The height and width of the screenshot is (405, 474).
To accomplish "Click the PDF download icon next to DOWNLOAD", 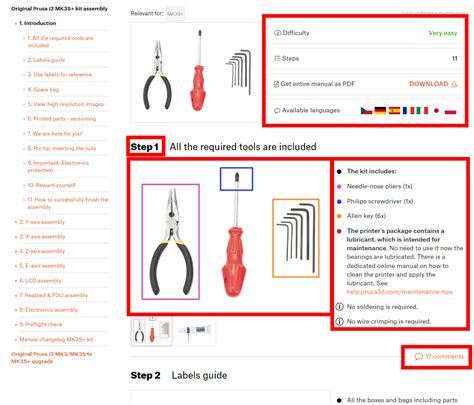I will (454, 84).
